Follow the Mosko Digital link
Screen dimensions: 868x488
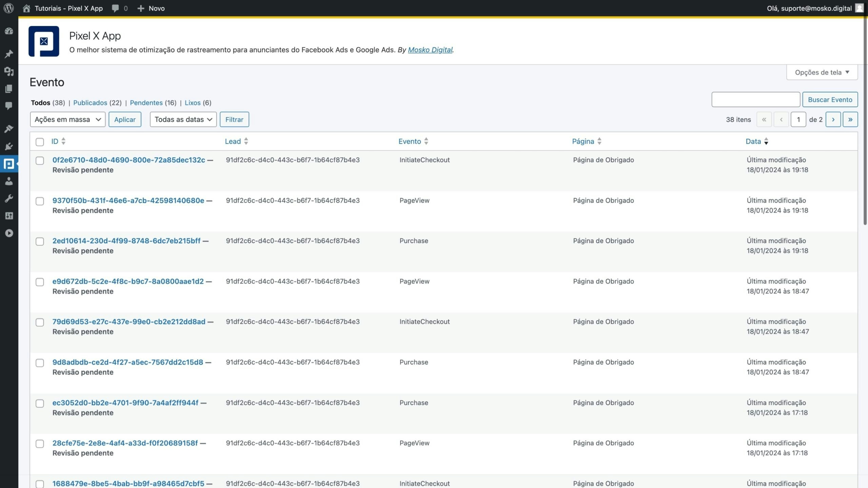(430, 50)
